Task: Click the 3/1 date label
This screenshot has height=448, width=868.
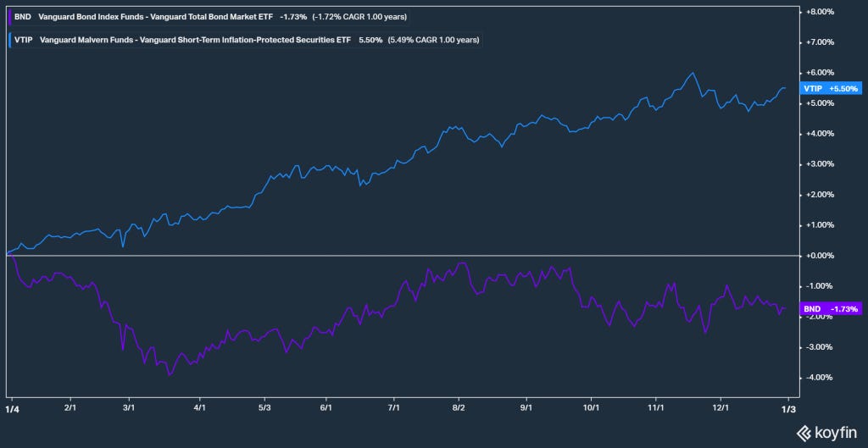Action: [129, 407]
